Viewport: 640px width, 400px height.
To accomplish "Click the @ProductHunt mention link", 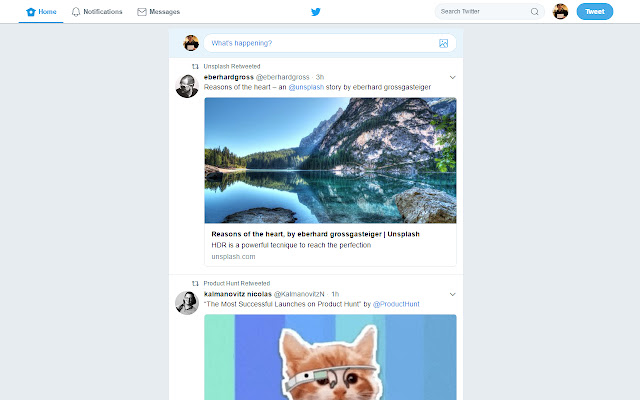I will (x=396, y=304).
